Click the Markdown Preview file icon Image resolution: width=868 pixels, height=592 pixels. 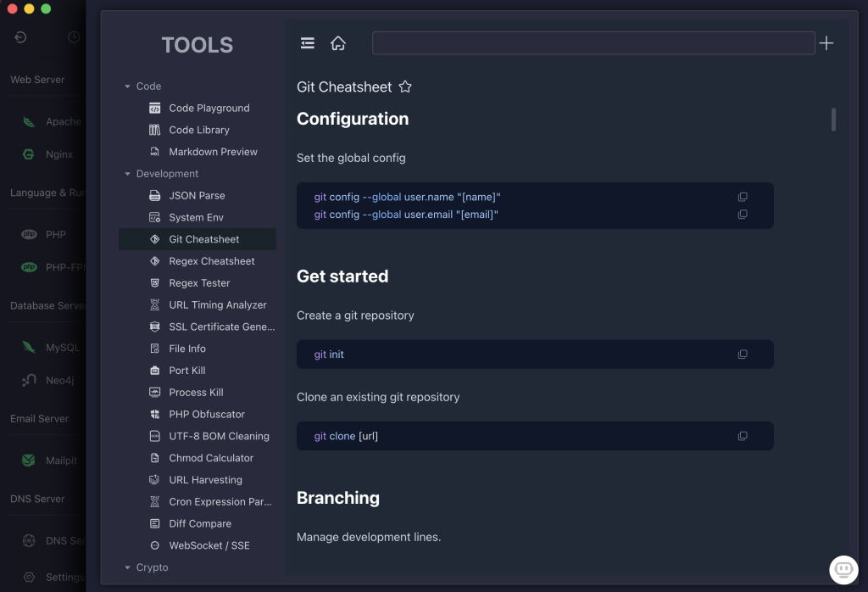pyautogui.click(x=155, y=152)
